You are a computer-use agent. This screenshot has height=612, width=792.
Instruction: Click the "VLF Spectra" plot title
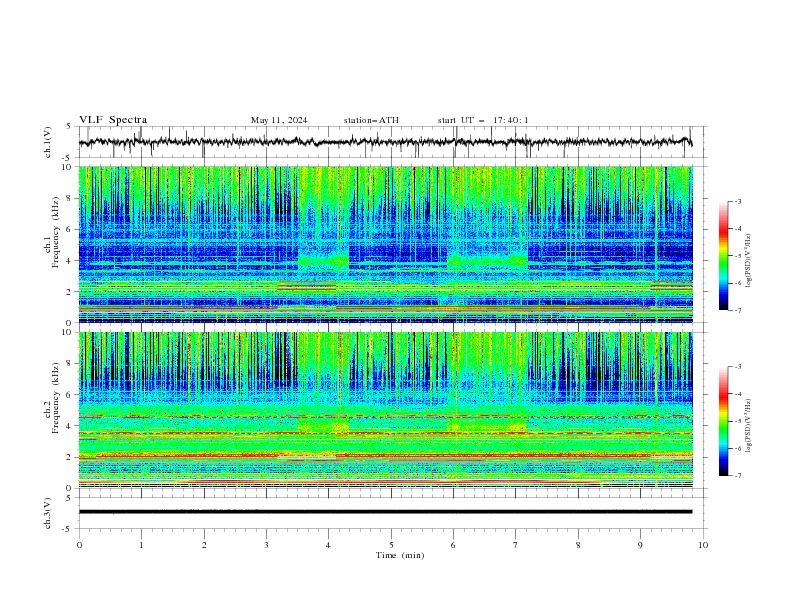[113, 120]
